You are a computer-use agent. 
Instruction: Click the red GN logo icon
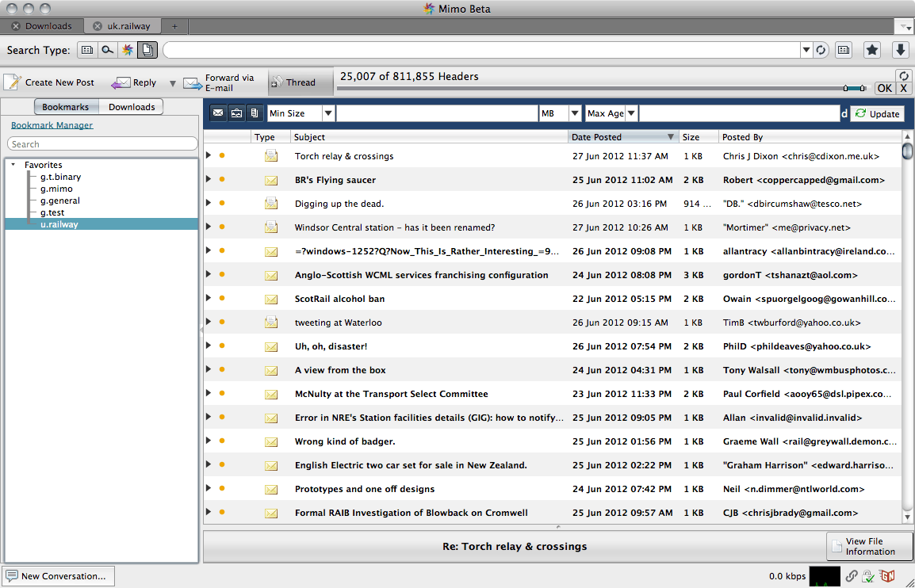click(x=887, y=576)
